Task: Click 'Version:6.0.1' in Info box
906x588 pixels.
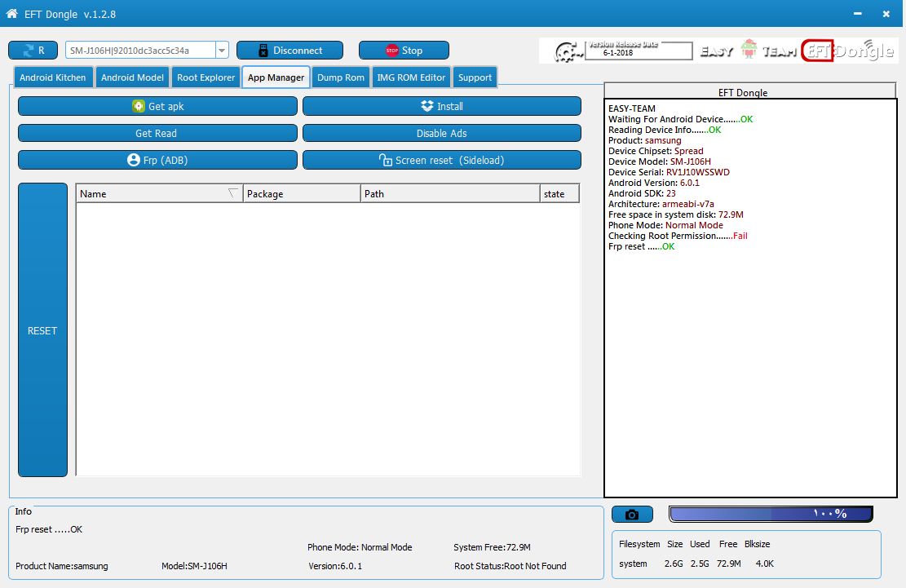Action: pos(335,566)
